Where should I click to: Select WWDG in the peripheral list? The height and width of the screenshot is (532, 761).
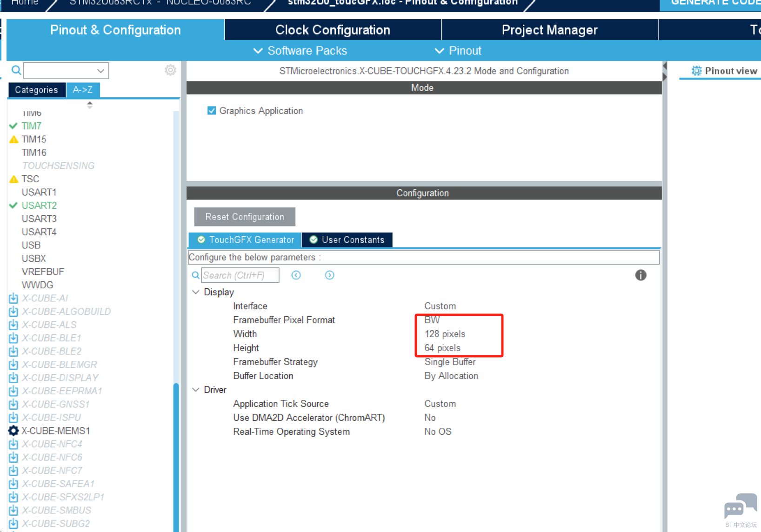point(37,285)
